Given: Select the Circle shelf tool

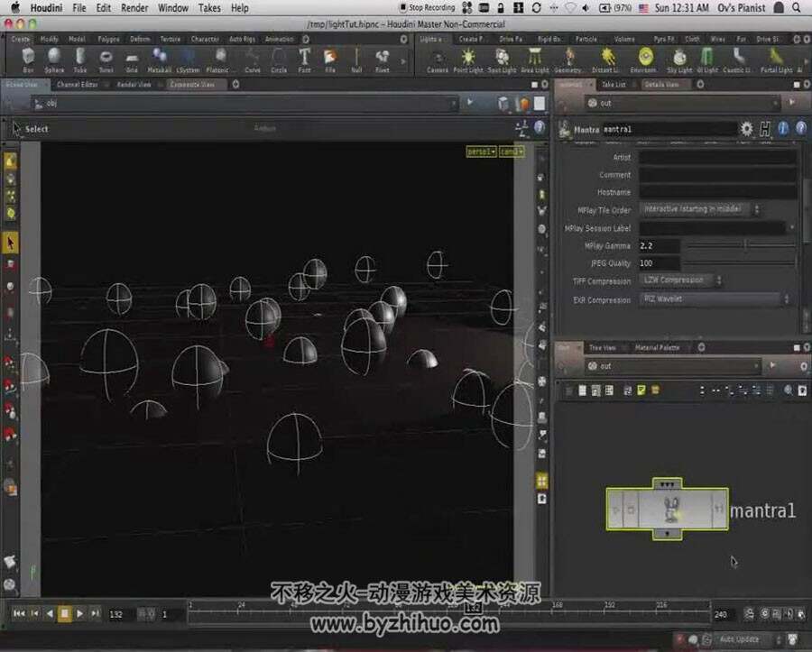Looking at the screenshot, I should 279,60.
